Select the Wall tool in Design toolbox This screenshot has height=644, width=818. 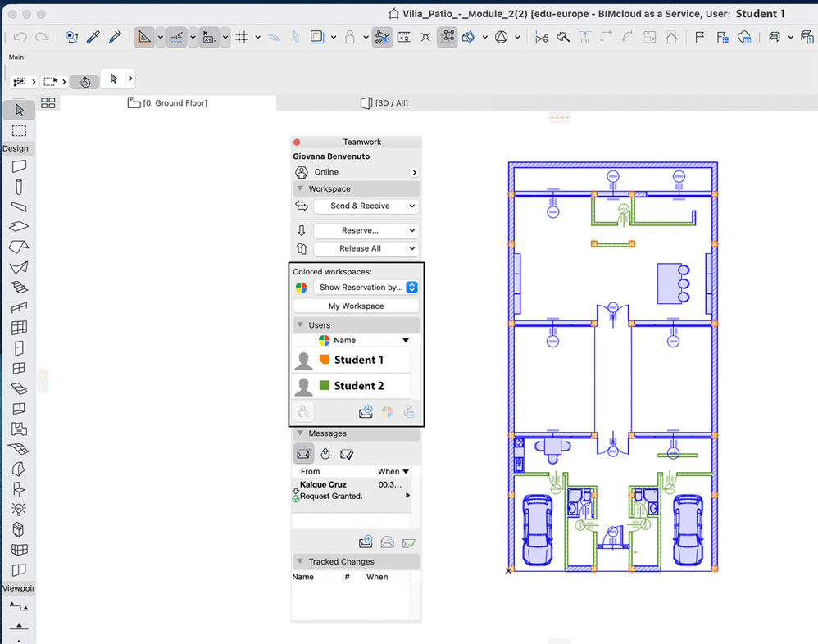[20, 166]
